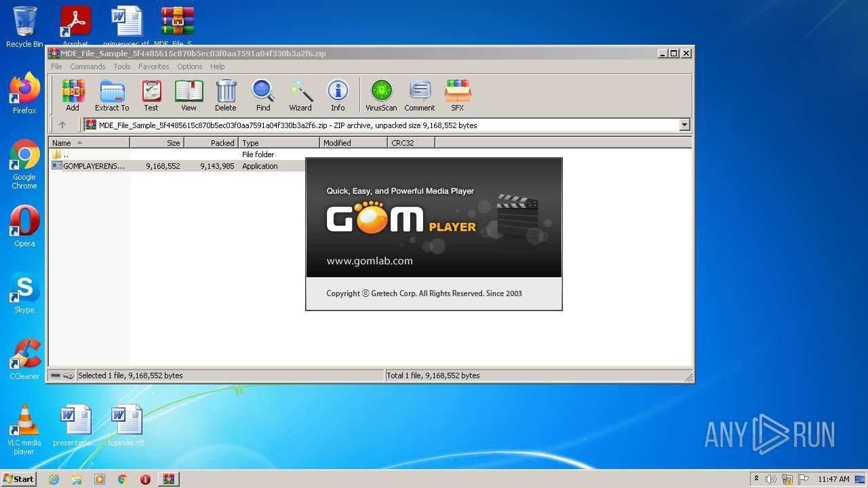Sort by the Modified column header
The image size is (868, 488).
click(x=353, y=143)
